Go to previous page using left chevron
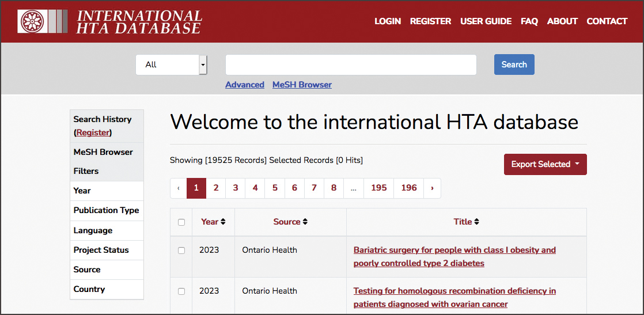Screen dimensions: 644x315 coord(179,188)
